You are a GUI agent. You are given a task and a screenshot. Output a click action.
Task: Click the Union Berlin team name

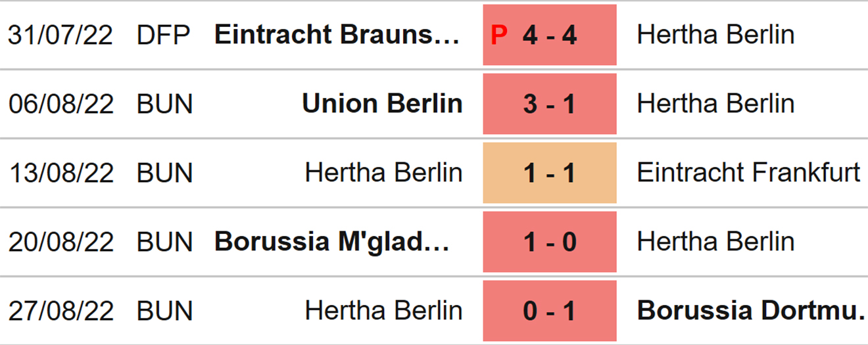(x=382, y=104)
